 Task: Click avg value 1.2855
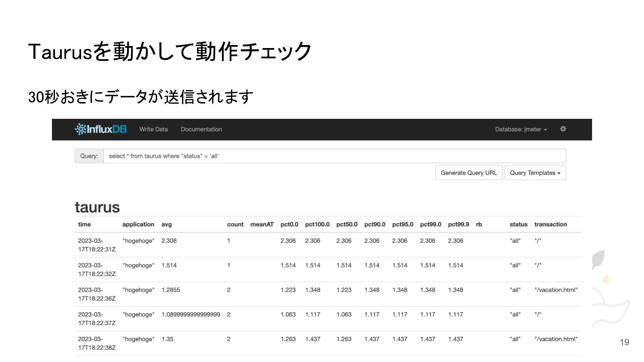(x=171, y=290)
